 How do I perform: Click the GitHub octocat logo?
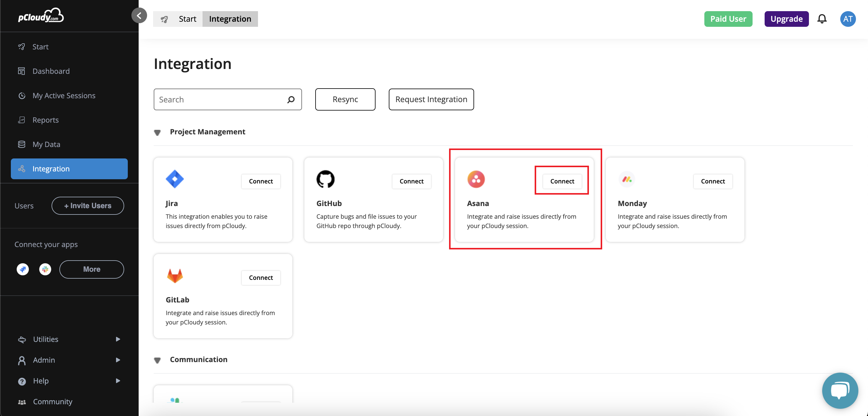(x=325, y=179)
